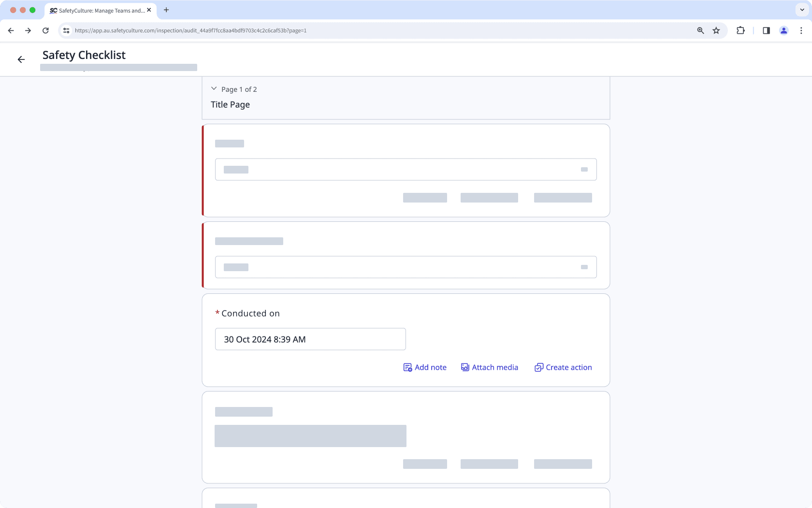
Task: Click the zoom magnifier icon in address bar
Action: (x=700, y=30)
